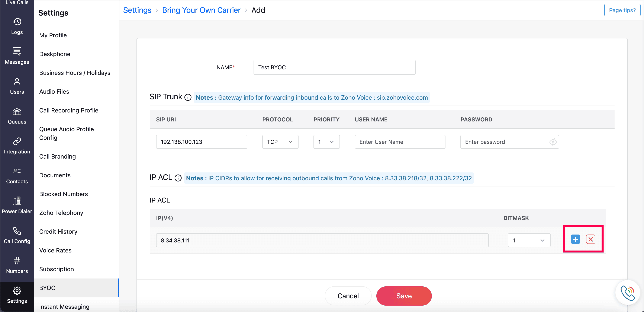
Task: Open the Priority dropdown
Action: tap(326, 142)
